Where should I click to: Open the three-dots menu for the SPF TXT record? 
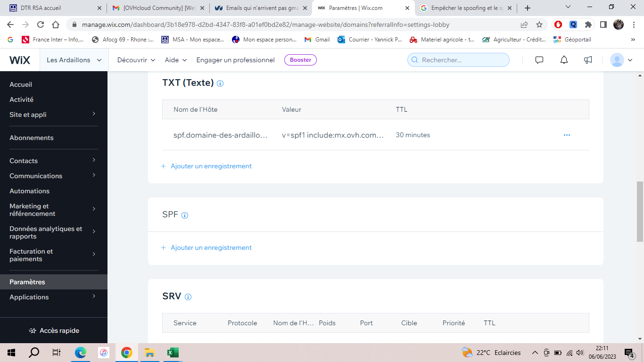pos(567,135)
